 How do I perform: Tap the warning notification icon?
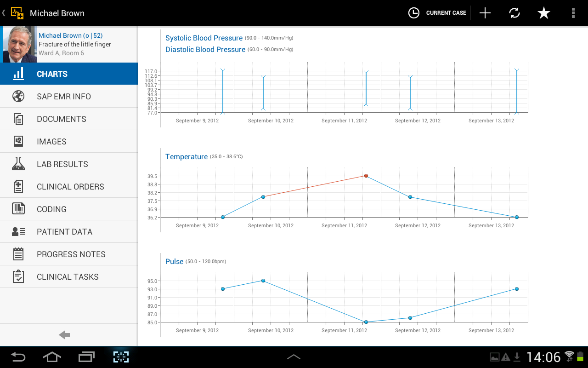pos(506,357)
